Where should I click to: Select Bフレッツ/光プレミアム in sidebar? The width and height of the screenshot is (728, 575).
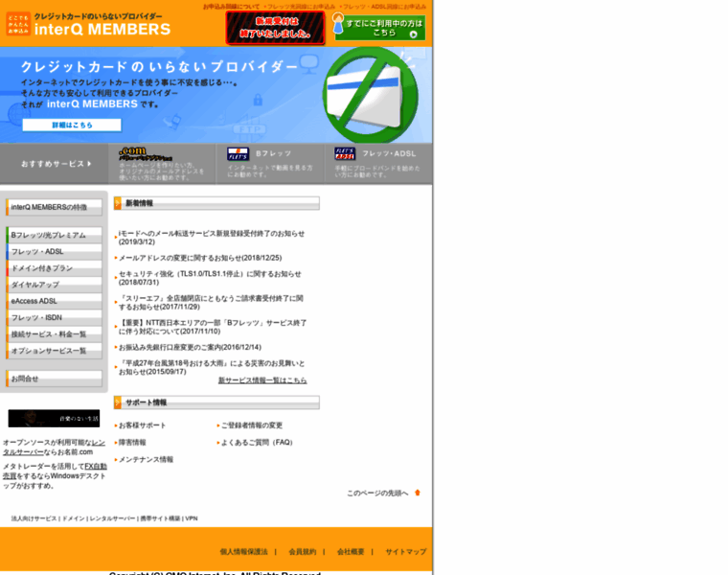point(54,235)
